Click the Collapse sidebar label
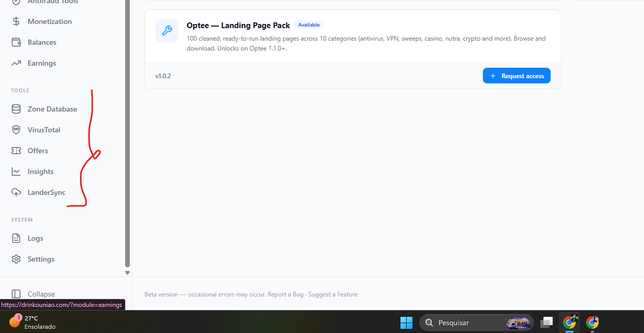 click(41, 294)
